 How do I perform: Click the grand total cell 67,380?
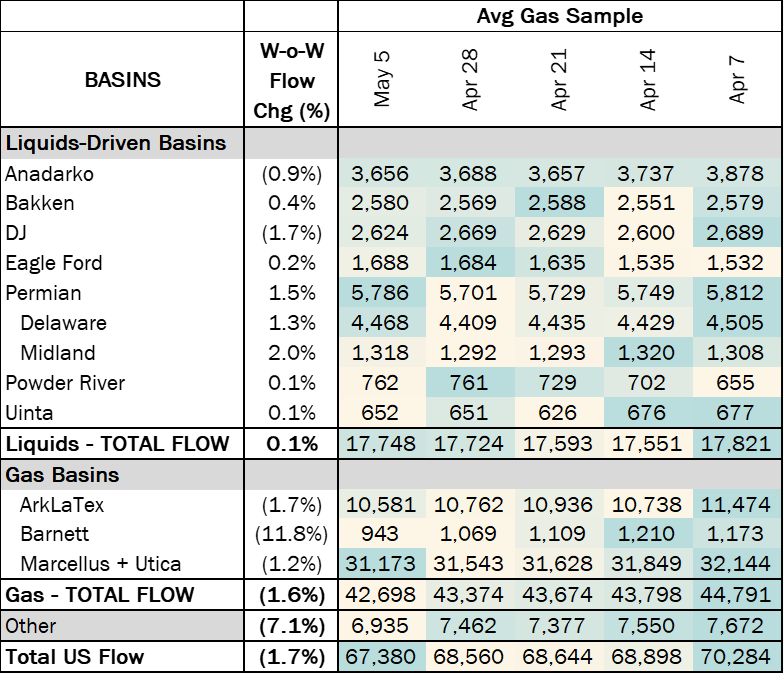tap(381, 657)
